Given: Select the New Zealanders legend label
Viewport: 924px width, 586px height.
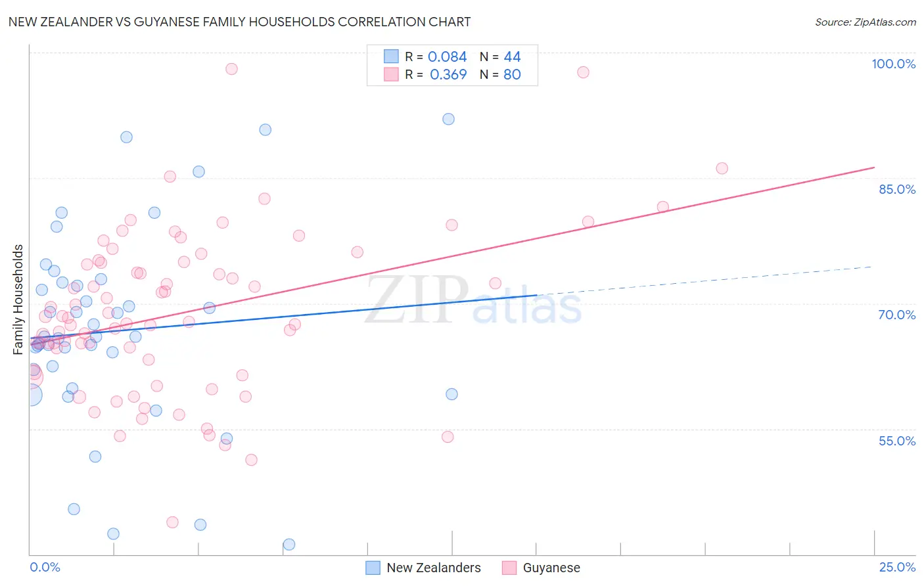Looking at the screenshot, I should [434, 568].
